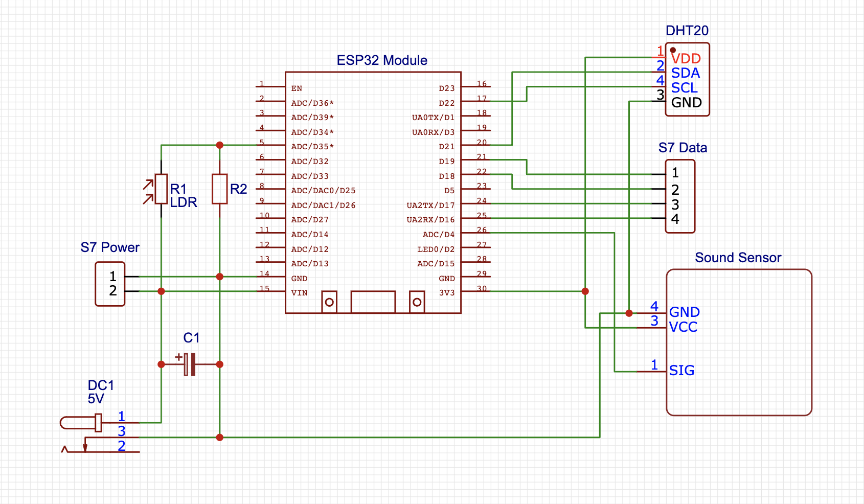
Task: Click the D22 pin label
Action: pos(447,103)
